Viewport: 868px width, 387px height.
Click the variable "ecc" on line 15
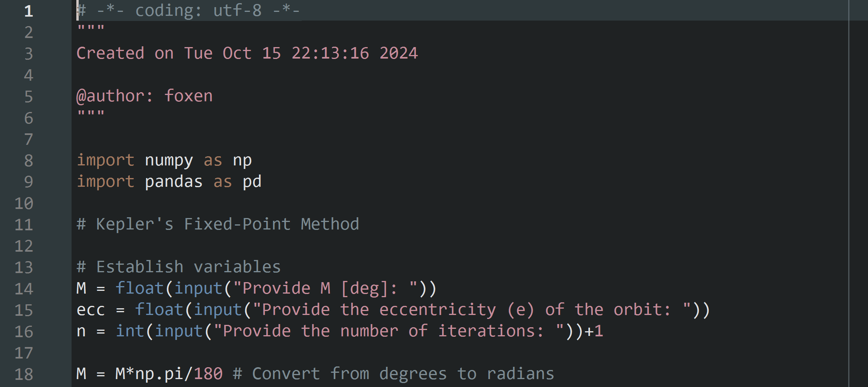click(x=91, y=310)
